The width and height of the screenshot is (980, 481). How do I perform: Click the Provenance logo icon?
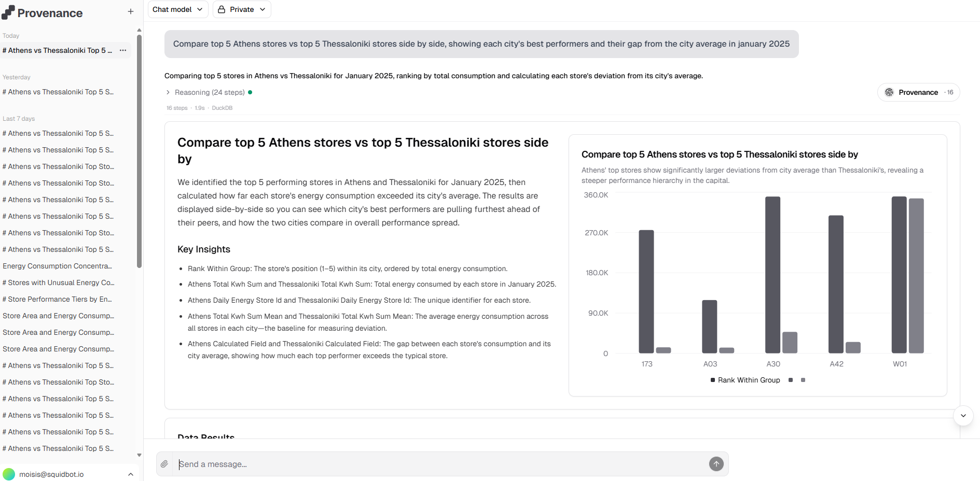coord(8,13)
